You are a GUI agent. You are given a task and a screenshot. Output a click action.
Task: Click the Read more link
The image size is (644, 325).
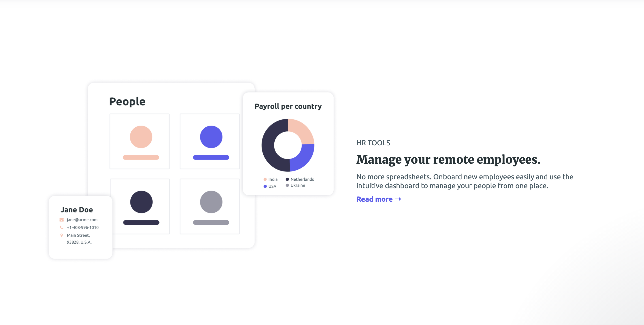point(378,199)
